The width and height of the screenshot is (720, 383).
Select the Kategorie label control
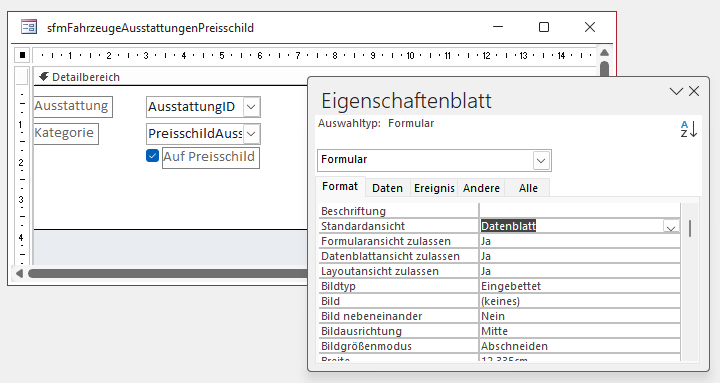click(x=65, y=133)
